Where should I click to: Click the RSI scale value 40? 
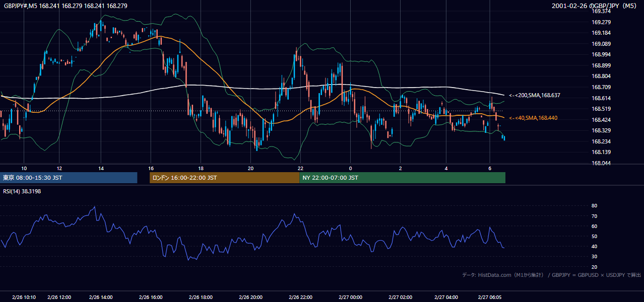click(595, 246)
